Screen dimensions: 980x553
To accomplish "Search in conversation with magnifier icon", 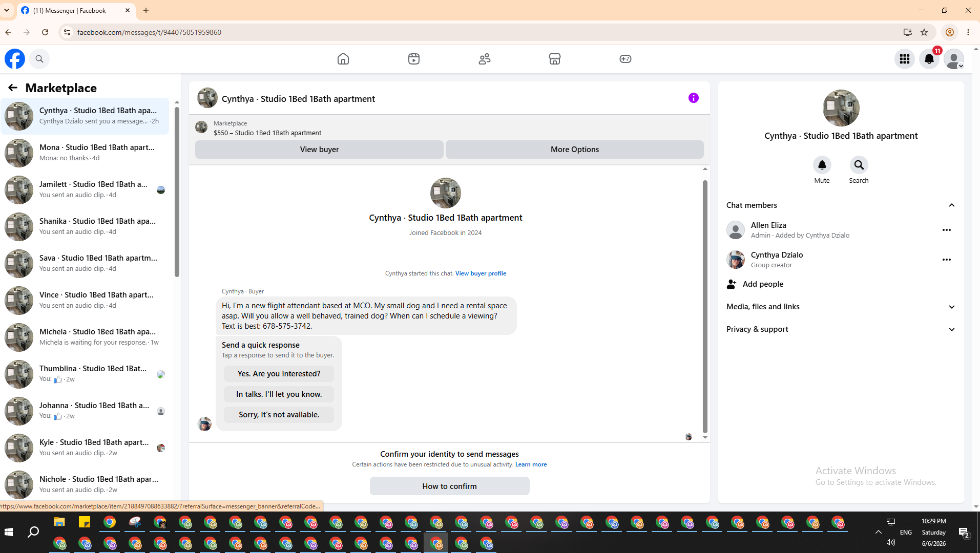I will [x=859, y=165].
